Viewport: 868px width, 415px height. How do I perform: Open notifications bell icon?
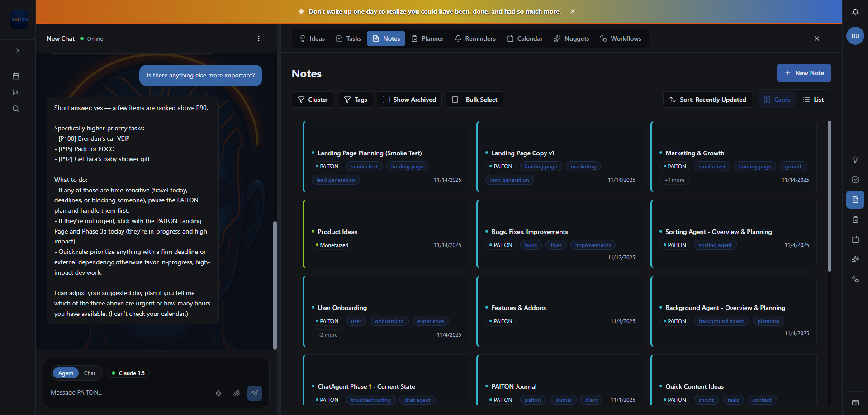(855, 12)
